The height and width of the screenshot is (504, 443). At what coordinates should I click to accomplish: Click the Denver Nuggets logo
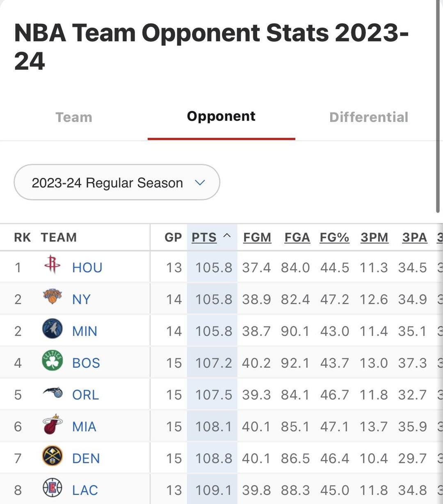52,456
